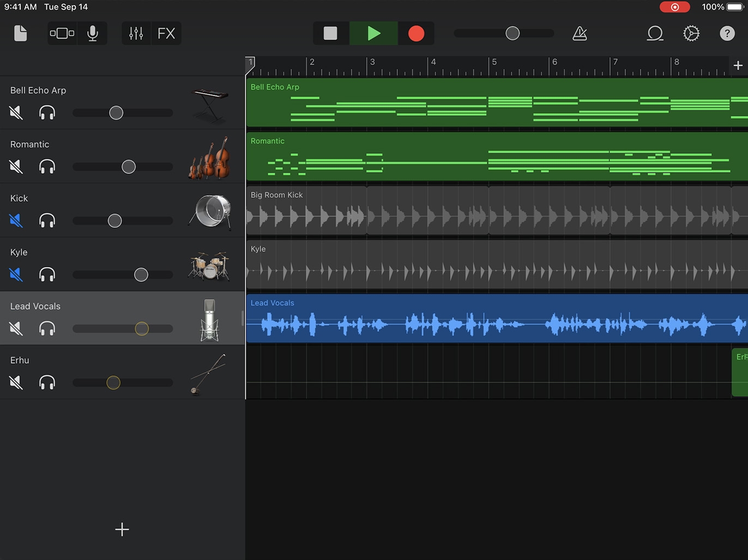Select the Lead Vocals microphone icon
This screenshot has height=560, width=748.
click(x=210, y=320)
